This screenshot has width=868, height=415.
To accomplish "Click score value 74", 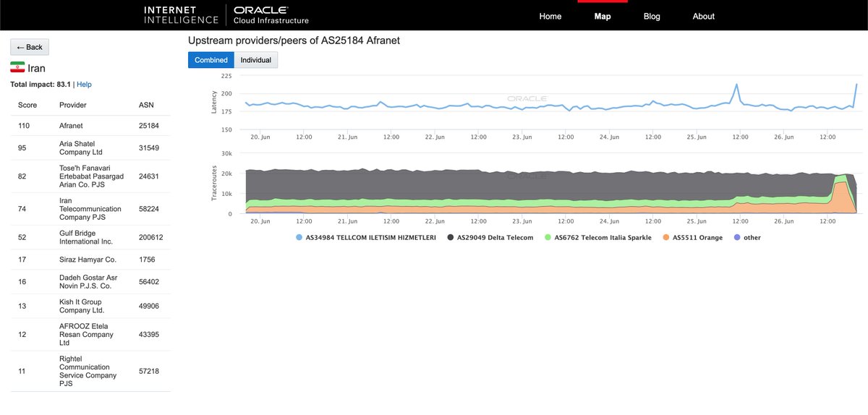I will pos(22,208).
